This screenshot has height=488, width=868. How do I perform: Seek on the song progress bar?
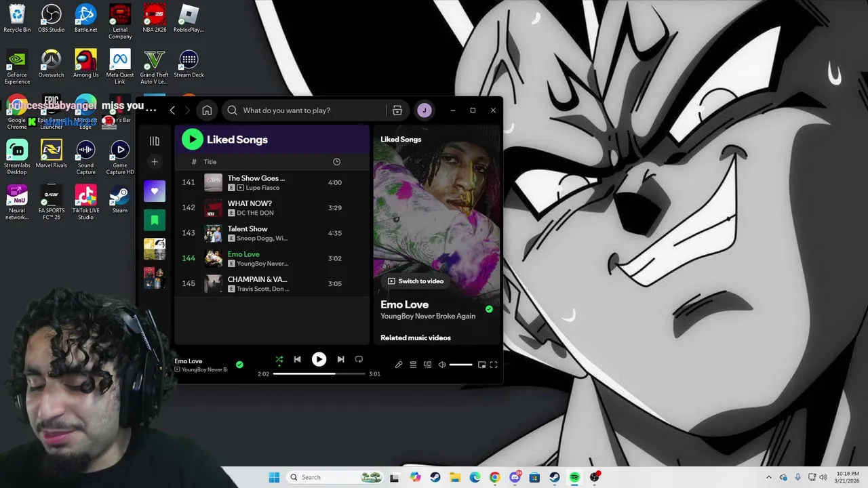[x=319, y=373]
